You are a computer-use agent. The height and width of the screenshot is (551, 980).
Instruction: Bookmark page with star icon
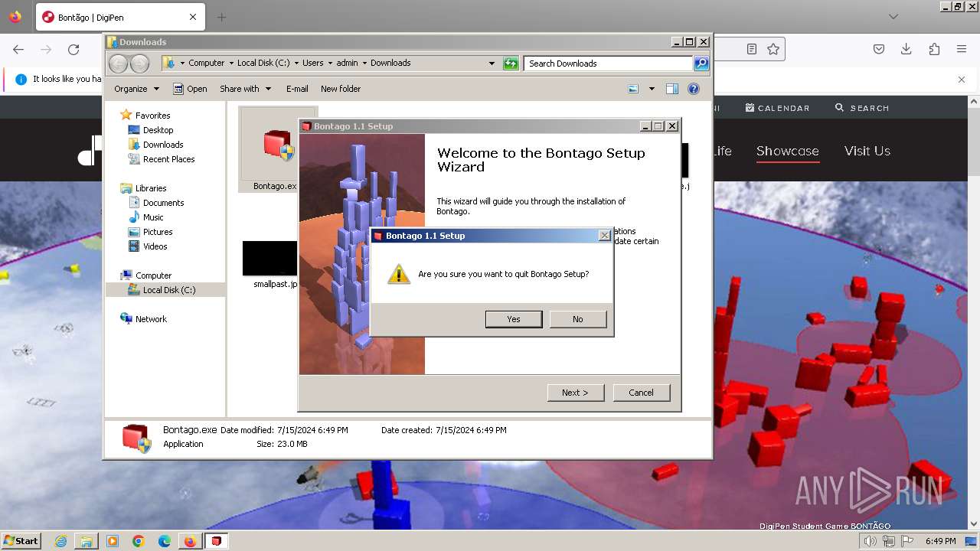(773, 49)
